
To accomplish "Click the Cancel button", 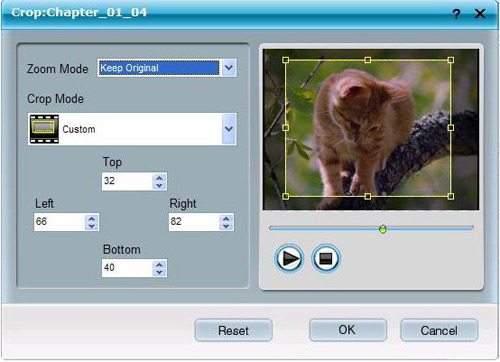I will point(439,330).
